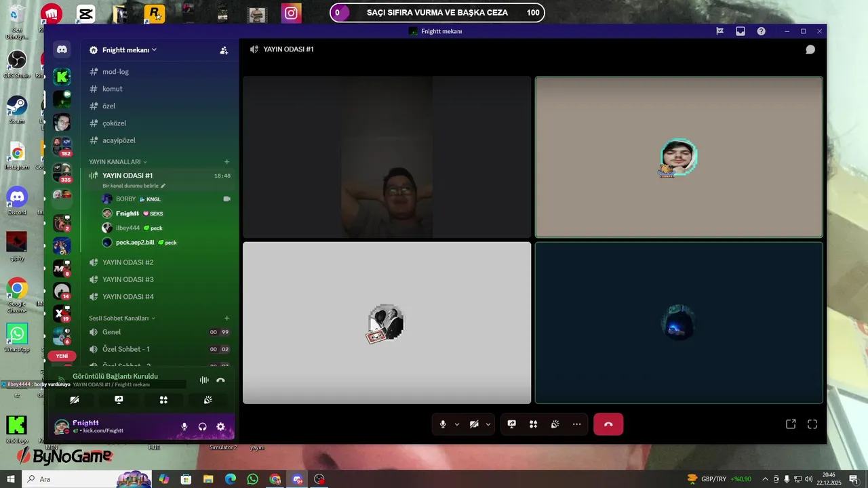Image resolution: width=868 pixels, height=488 pixels.
Task: Focus dark navy participant tile
Action: 679,323
